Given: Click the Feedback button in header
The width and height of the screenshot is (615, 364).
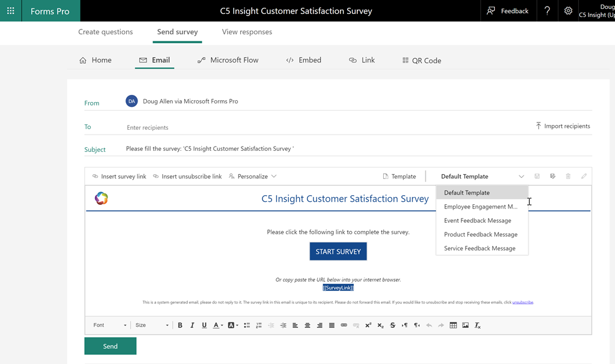Looking at the screenshot, I should (x=507, y=11).
